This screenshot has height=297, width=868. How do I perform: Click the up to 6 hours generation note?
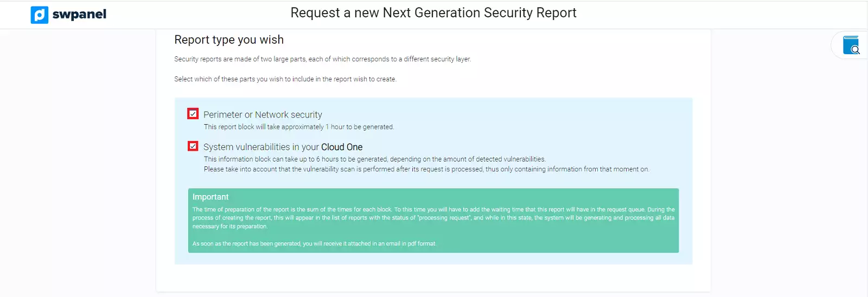coord(374,159)
